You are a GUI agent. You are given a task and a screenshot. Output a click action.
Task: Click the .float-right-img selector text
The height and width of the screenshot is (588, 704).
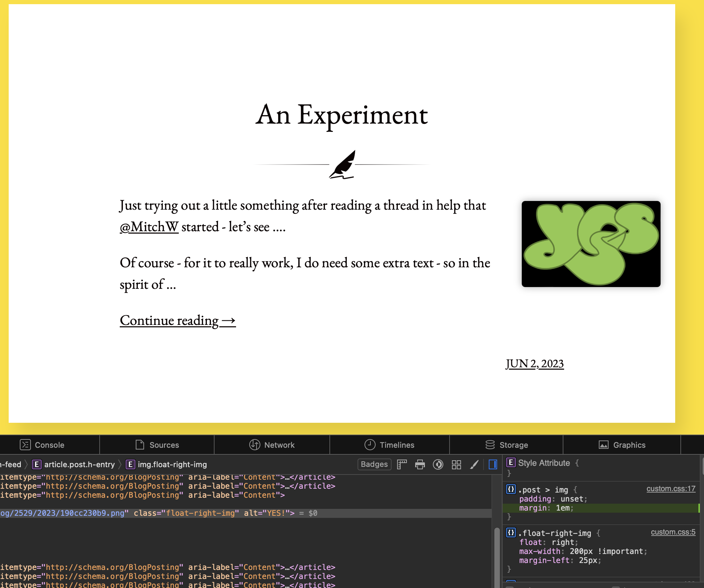(x=555, y=533)
